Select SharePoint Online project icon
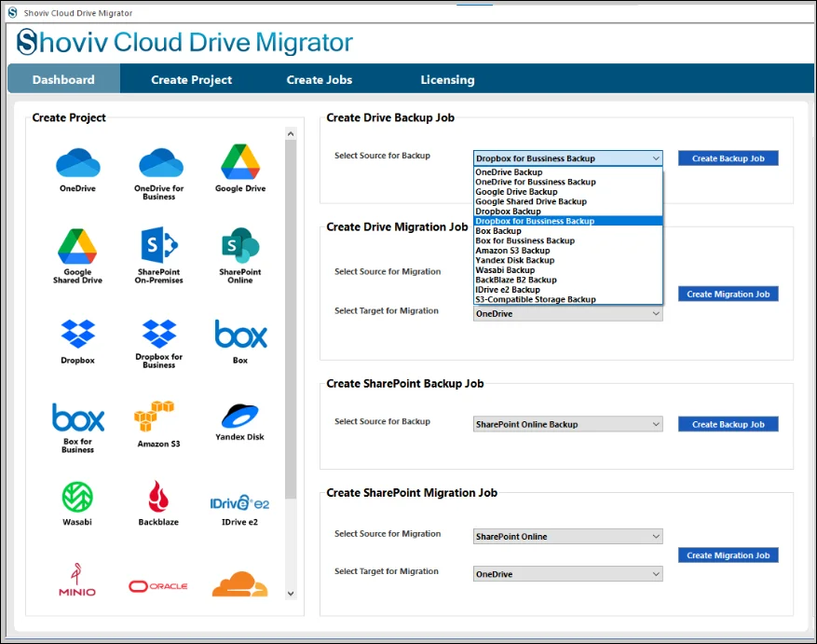The image size is (817, 644). 240,245
